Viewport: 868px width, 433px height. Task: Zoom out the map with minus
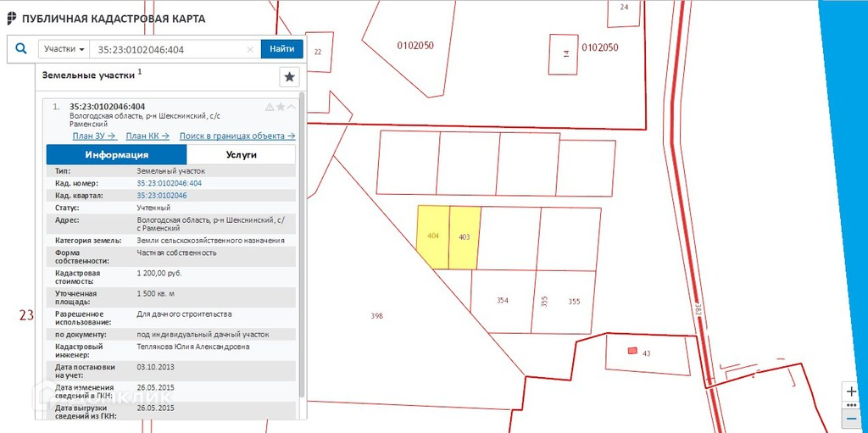click(x=851, y=419)
